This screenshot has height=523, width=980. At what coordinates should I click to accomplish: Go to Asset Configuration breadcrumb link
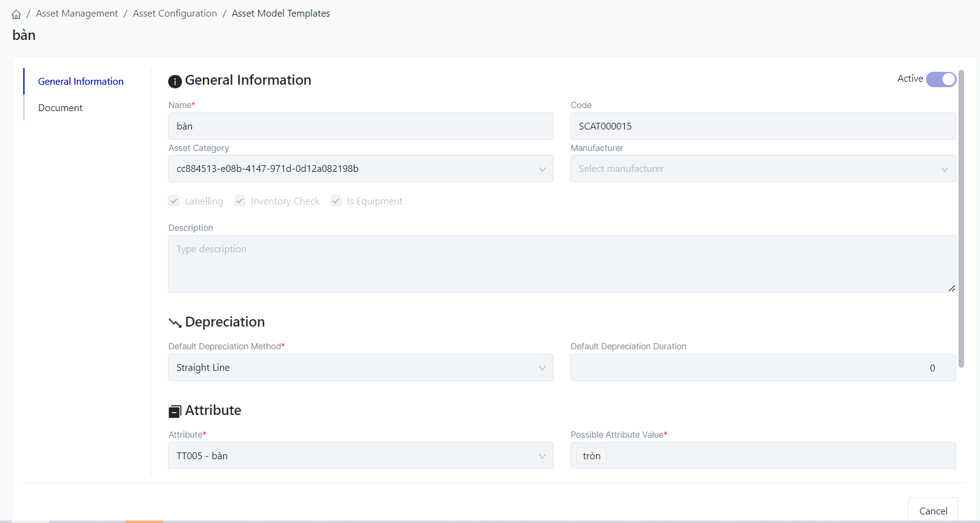point(175,14)
